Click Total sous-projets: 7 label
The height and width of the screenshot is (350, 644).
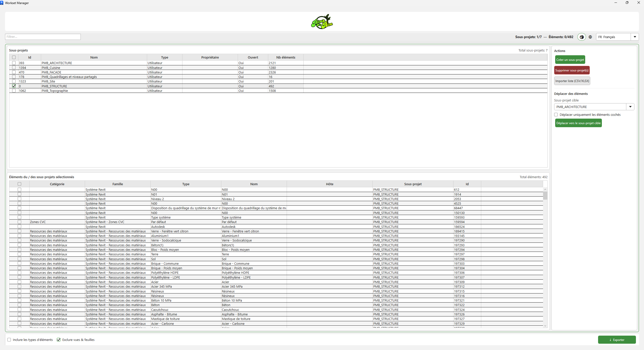click(x=533, y=50)
